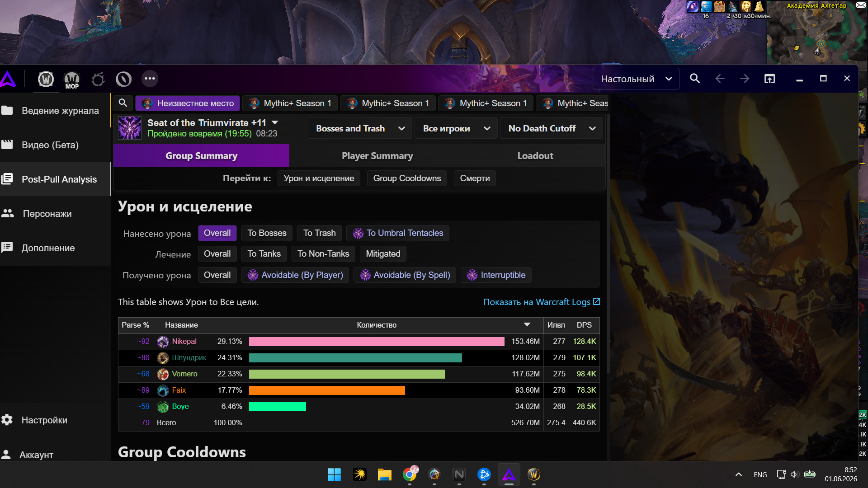Select Overall healing filter

[217, 254]
